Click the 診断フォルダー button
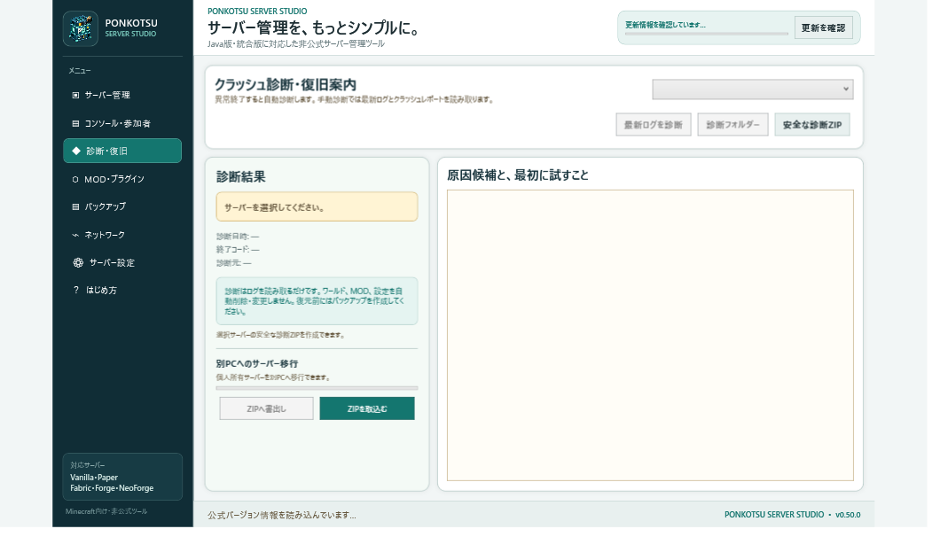This screenshot has height=560, width=940. click(x=732, y=125)
